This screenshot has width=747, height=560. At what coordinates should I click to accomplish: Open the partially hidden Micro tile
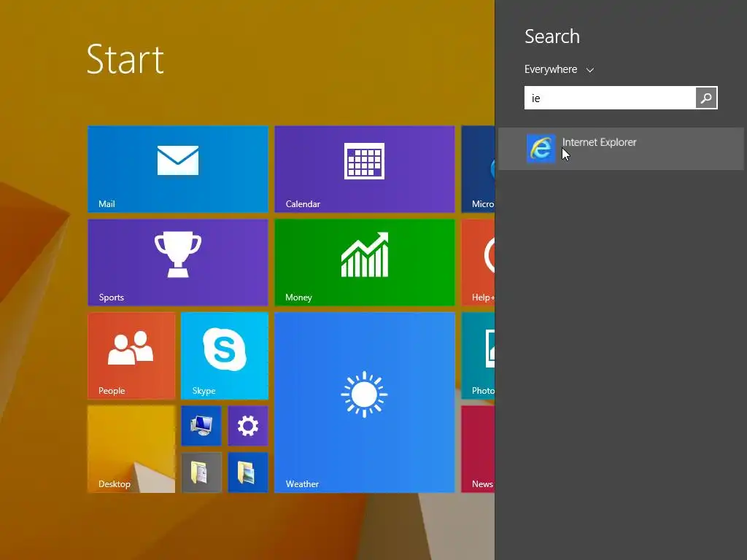pyautogui.click(x=478, y=169)
